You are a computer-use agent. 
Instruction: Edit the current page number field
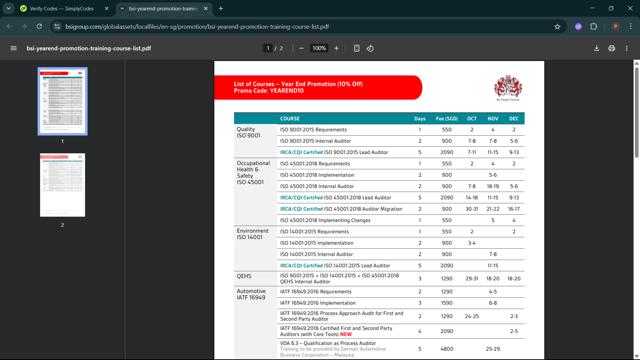[267, 48]
